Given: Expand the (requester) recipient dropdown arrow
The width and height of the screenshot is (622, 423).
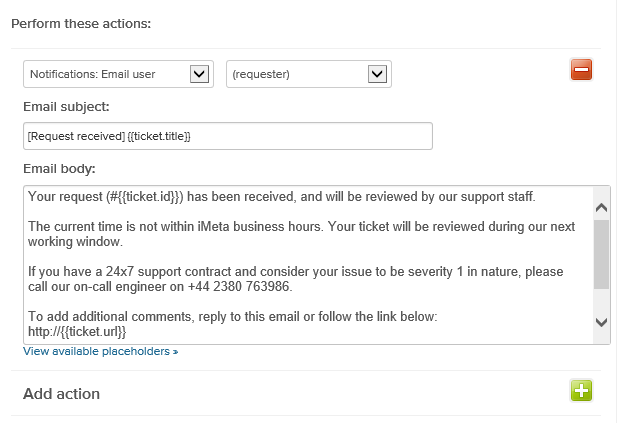Looking at the screenshot, I should 377,74.
